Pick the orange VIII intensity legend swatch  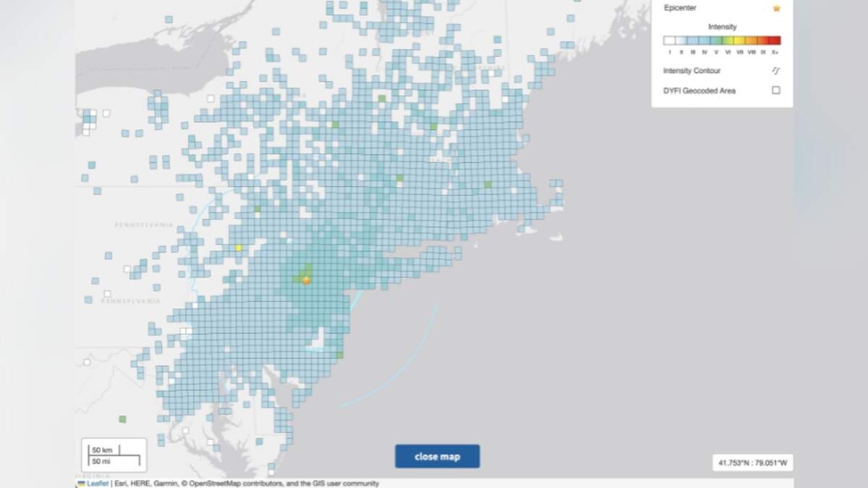click(x=752, y=41)
